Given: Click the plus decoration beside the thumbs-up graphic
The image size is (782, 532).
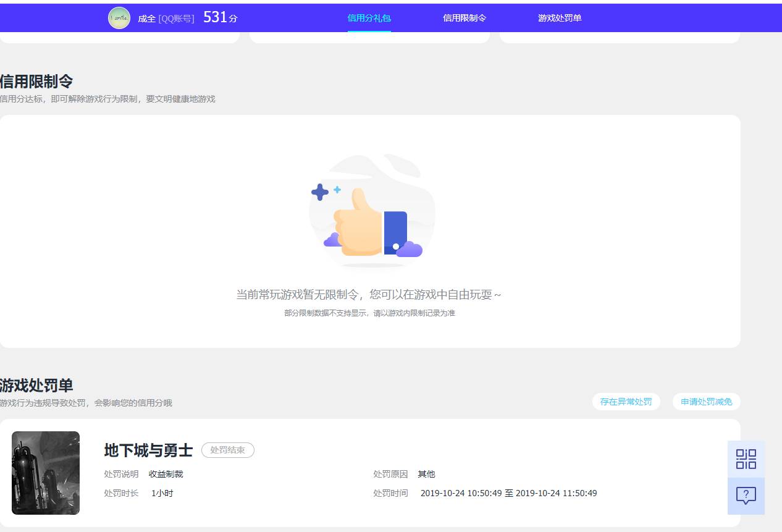Looking at the screenshot, I should pos(320,192).
